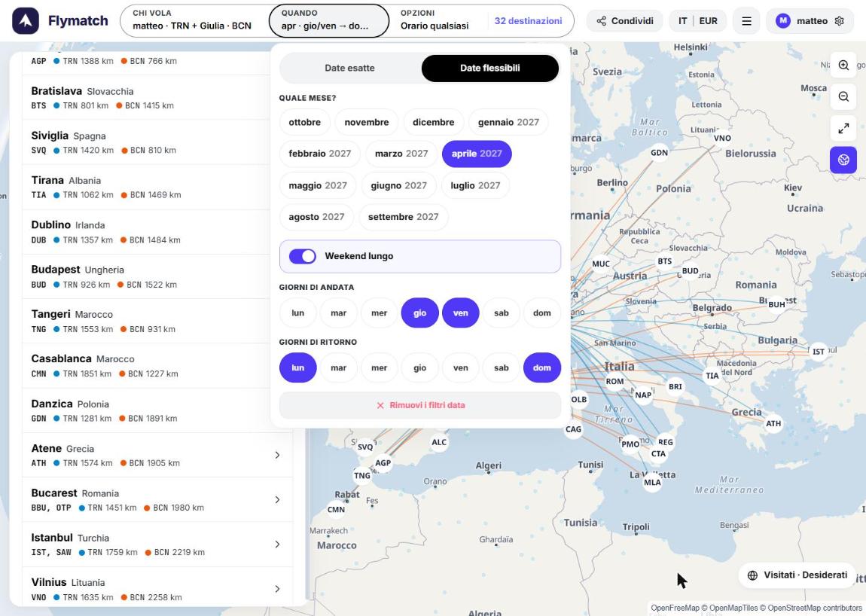Click OpenStreetMap contributors attribution link
The width and height of the screenshot is (866, 616).
tap(815, 608)
